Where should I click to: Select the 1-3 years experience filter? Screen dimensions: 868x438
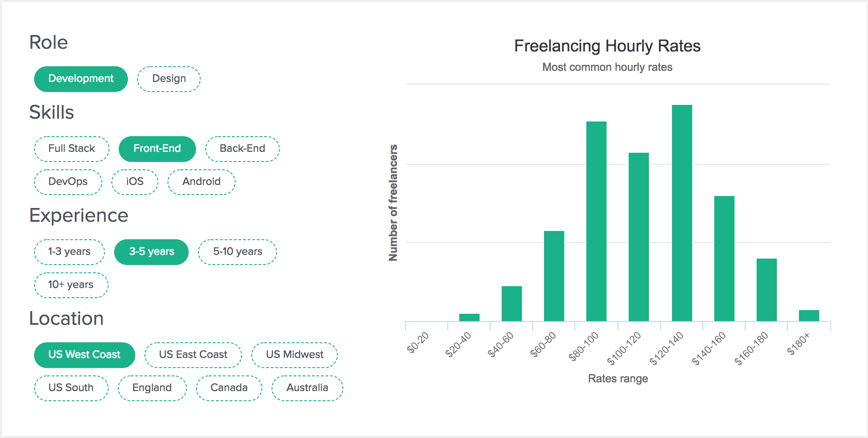click(69, 252)
